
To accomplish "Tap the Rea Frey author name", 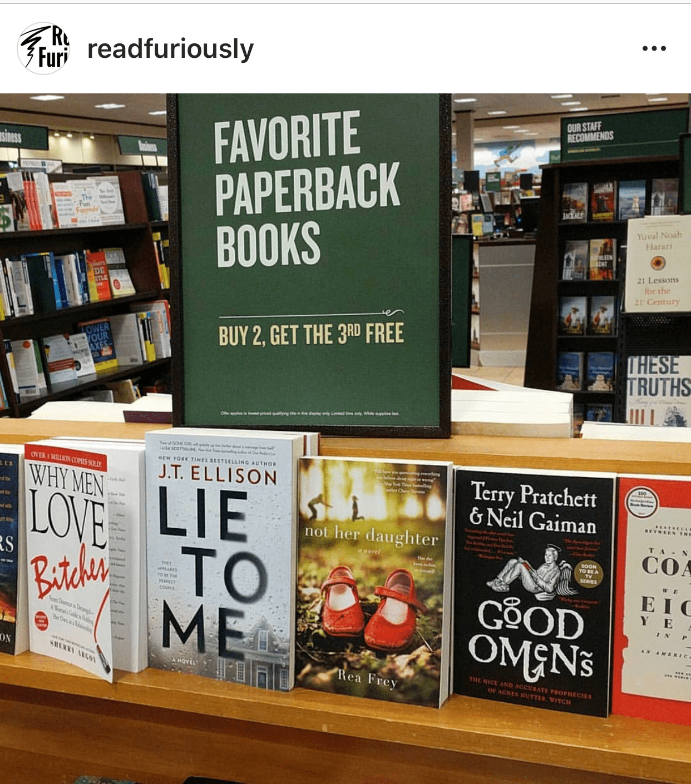I will point(368,678).
